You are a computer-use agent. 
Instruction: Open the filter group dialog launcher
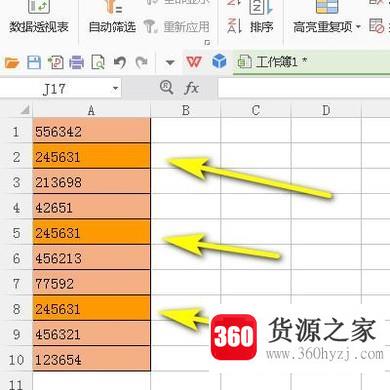point(207,43)
